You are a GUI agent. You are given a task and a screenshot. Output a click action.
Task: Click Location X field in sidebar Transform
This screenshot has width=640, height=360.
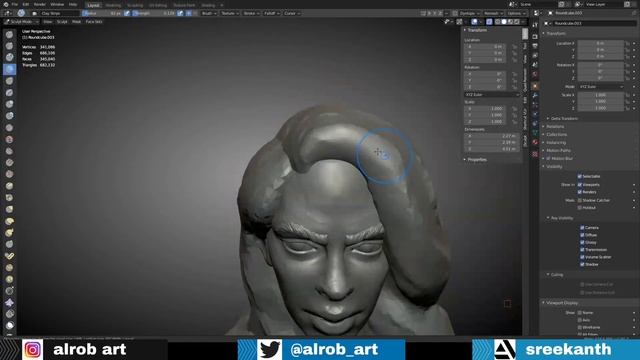(485, 47)
